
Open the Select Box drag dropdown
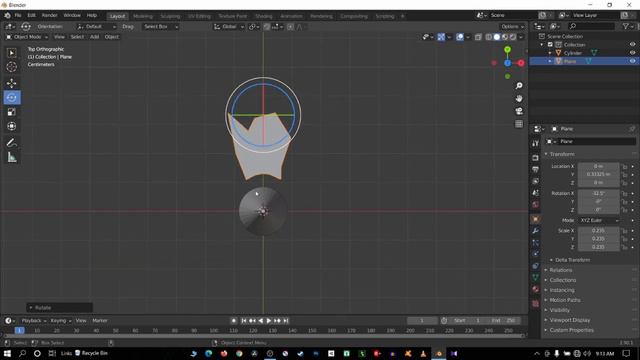coord(160,27)
